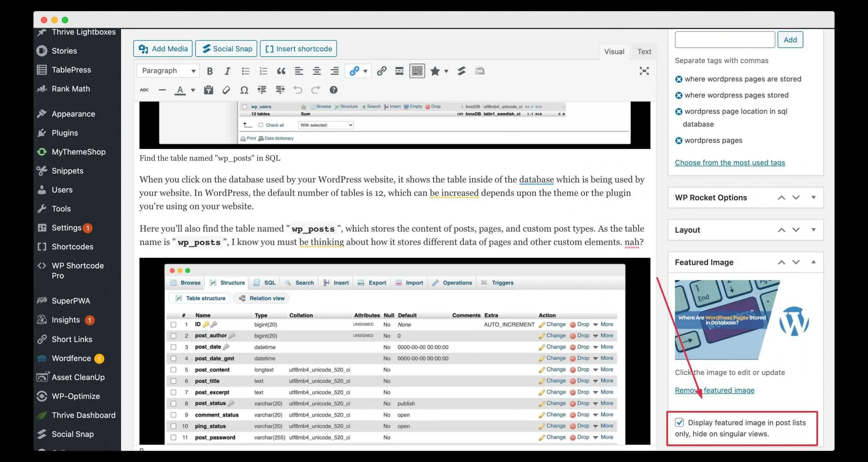This screenshot has height=462, width=868.
Task: Click the 'Choose from the most used tags' link
Action: [x=730, y=162]
